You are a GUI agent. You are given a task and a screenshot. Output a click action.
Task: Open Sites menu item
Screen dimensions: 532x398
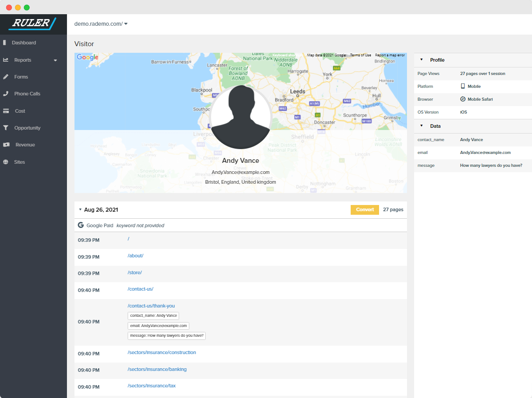[x=20, y=162]
